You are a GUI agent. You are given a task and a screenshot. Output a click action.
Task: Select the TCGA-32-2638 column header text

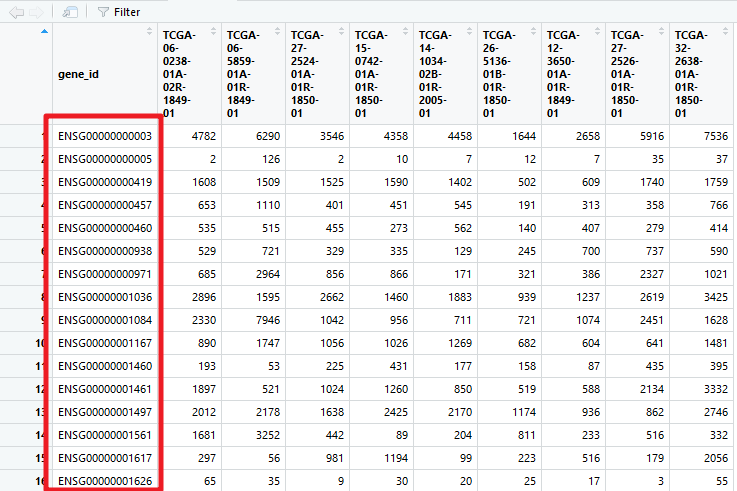[x=690, y=74]
